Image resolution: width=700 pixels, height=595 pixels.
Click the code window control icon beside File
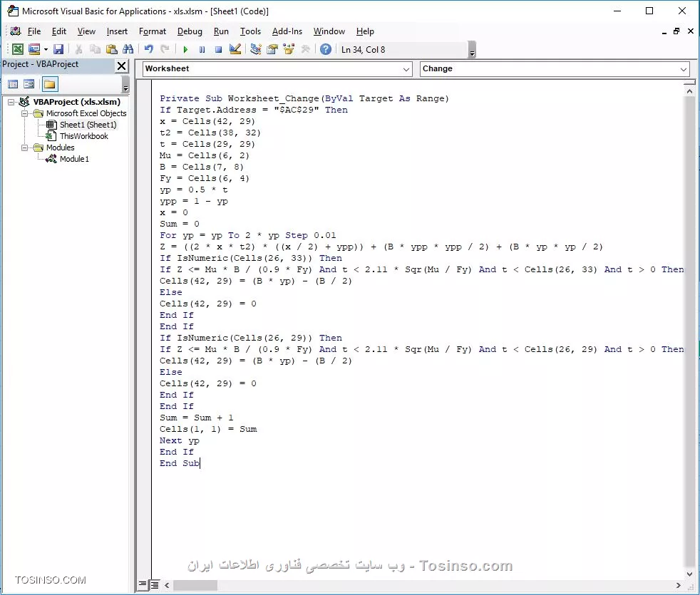(15, 31)
